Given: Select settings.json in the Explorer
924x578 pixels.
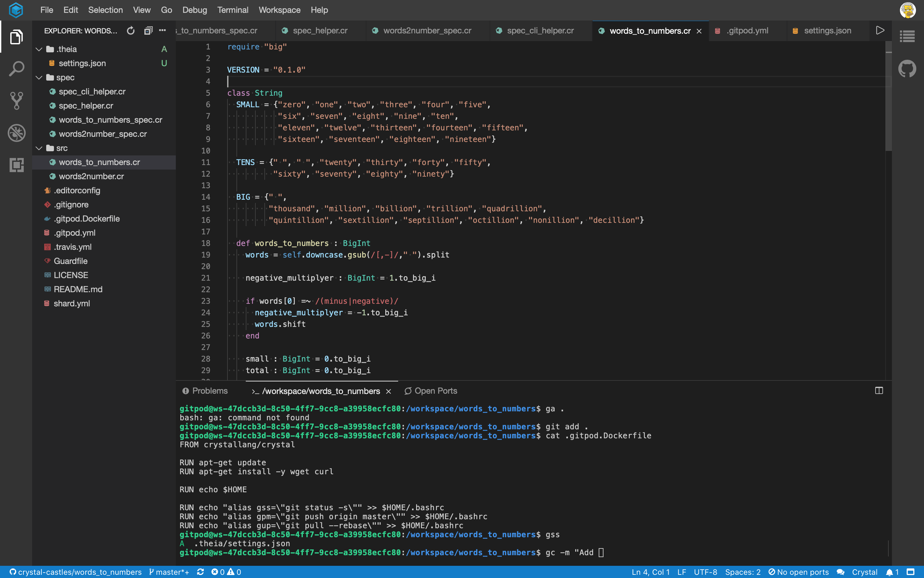Looking at the screenshot, I should pos(104,63).
